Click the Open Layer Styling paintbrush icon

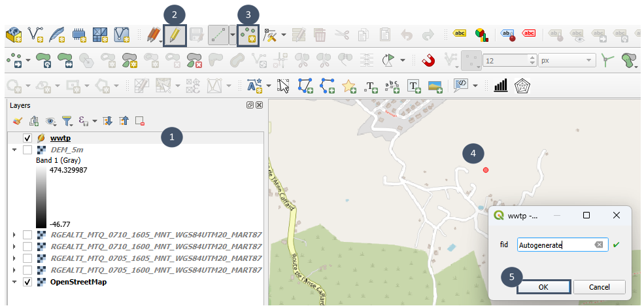[18, 121]
